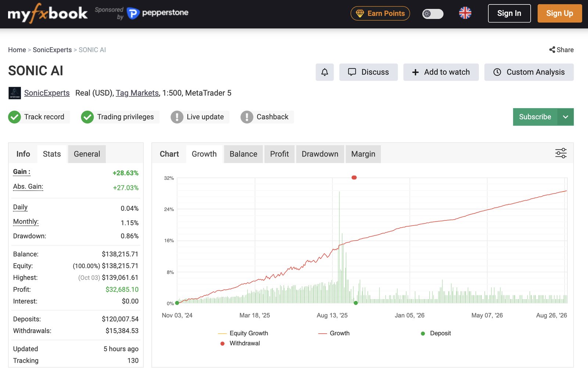Click the $120,007.54 deposits value
The image size is (588, 369).
120,319
